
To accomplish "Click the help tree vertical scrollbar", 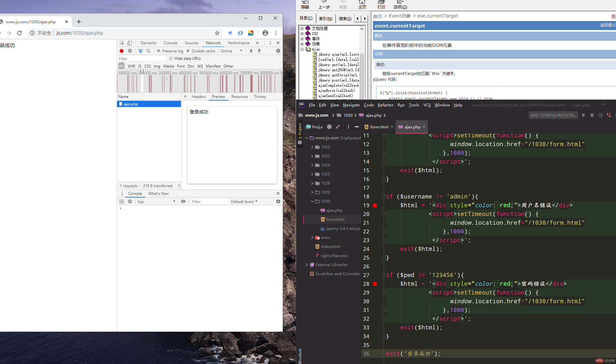I will click(x=362, y=63).
